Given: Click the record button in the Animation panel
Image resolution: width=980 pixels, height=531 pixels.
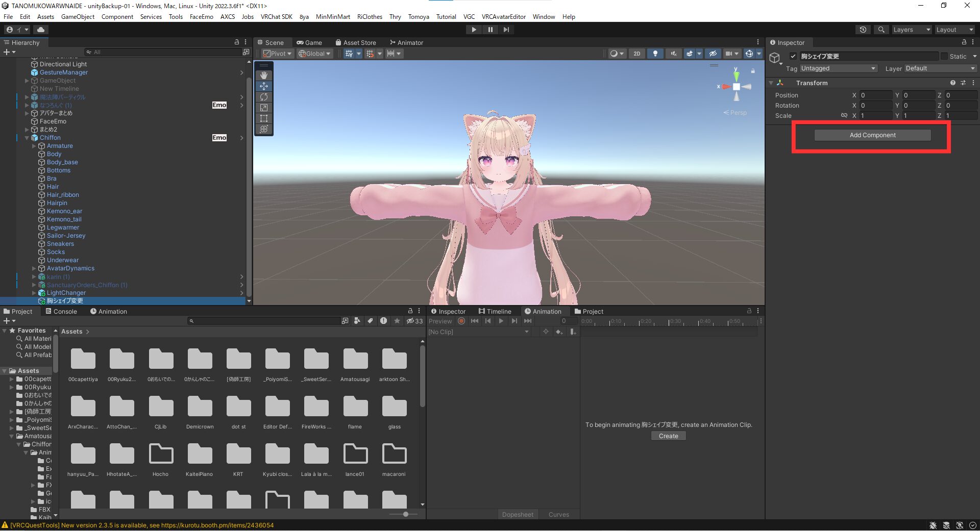Looking at the screenshot, I should click(x=461, y=321).
